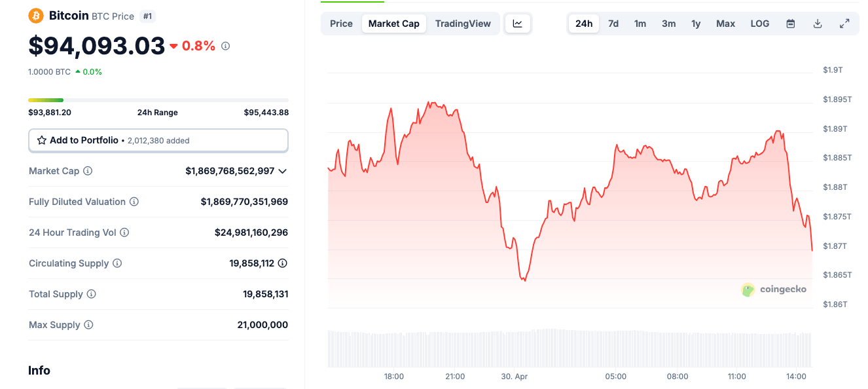Expand chart to fullscreen view
868x389 pixels.
(844, 23)
